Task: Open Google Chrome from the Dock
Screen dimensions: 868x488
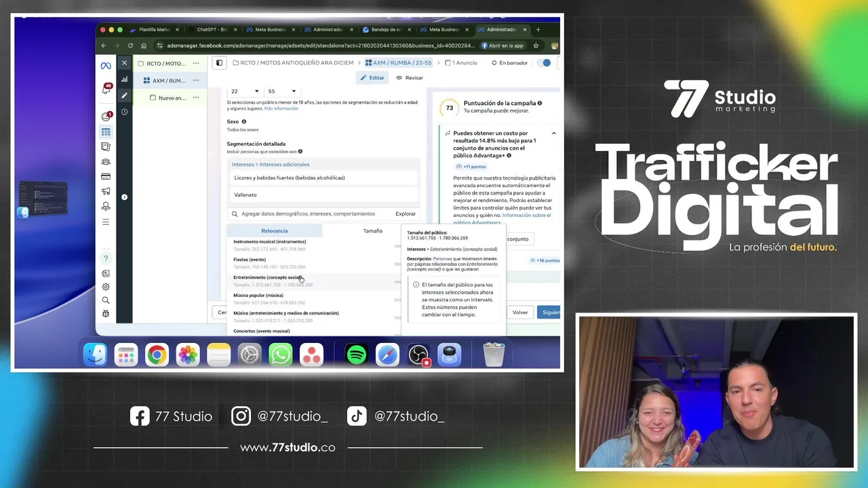Action: coord(157,354)
